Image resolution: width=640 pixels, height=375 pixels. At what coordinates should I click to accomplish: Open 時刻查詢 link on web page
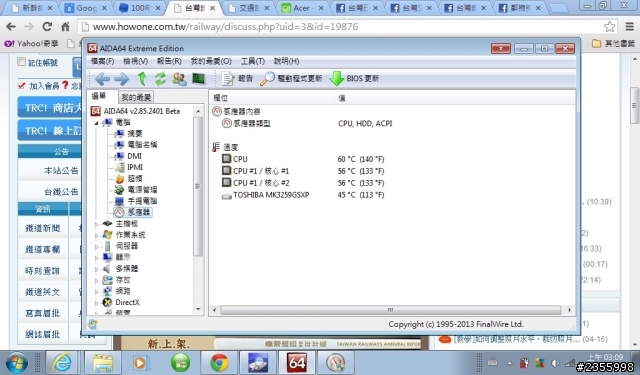(42, 271)
